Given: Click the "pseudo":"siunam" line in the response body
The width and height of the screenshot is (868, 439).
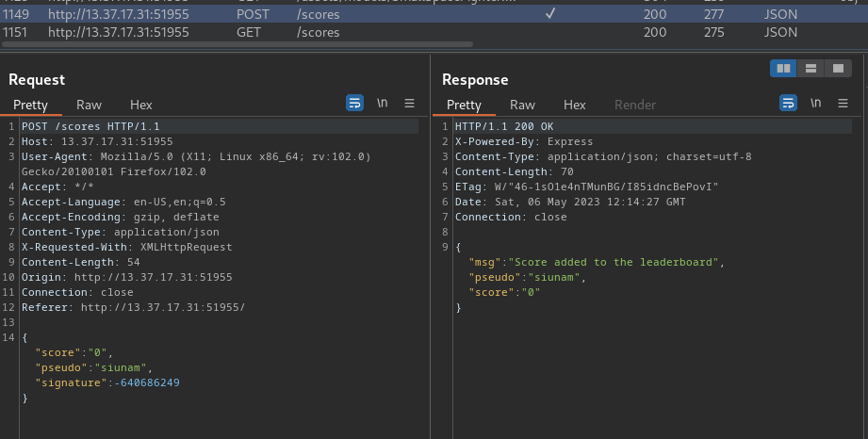Looking at the screenshot, I should tap(527, 277).
